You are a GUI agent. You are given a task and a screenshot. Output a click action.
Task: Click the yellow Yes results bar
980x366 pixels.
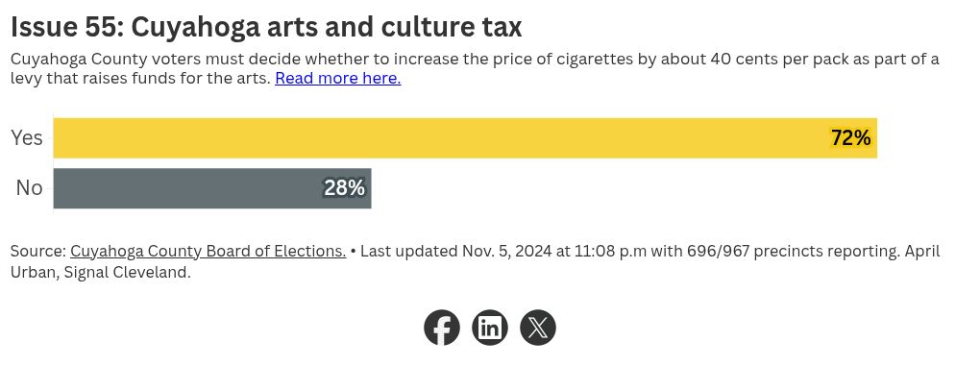[x=465, y=138]
